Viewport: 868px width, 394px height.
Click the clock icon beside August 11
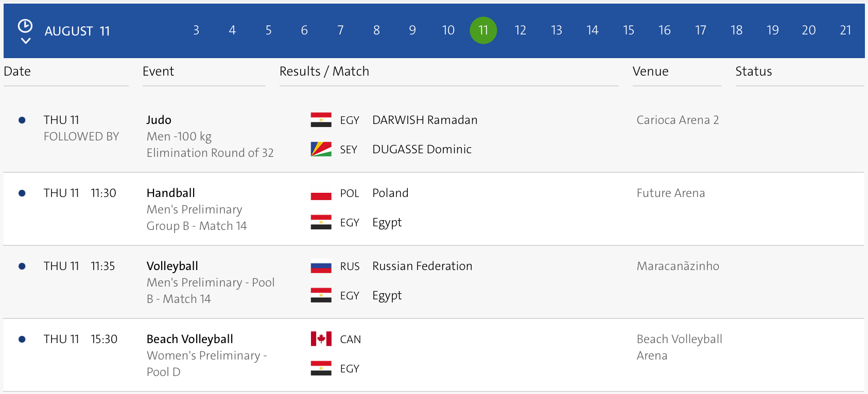click(x=25, y=26)
